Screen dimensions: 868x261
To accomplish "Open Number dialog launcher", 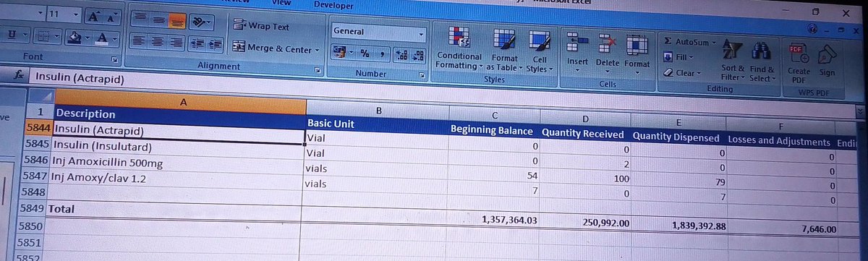I will coord(422,75).
